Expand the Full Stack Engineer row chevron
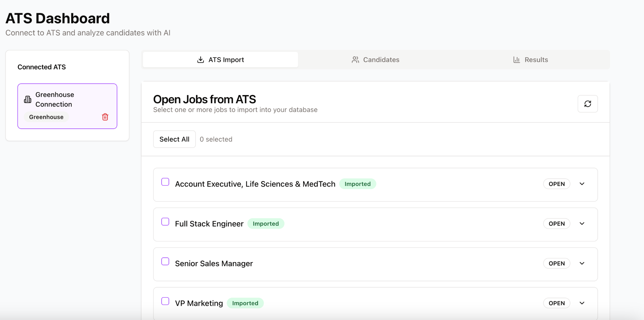Viewport: 644px width, 320px height. tap(582, 223)
